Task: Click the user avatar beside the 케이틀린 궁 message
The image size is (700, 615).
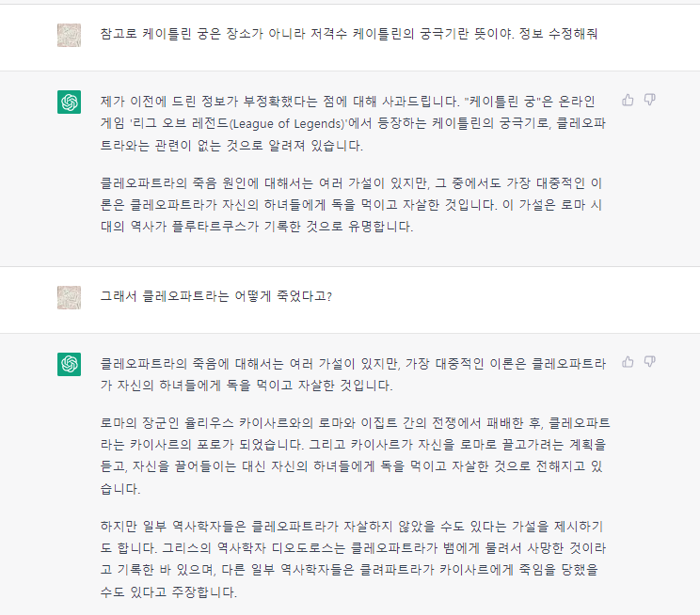Action: click(69, 35)
